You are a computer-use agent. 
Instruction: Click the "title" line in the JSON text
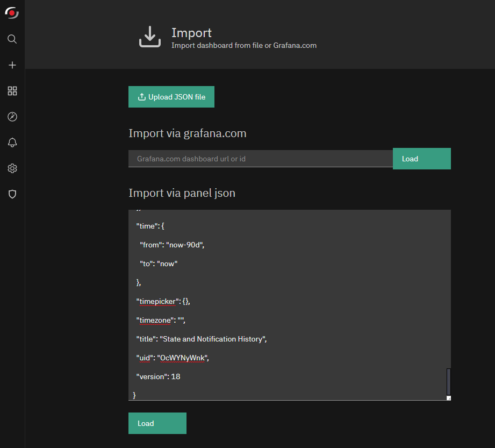[202, 339]
